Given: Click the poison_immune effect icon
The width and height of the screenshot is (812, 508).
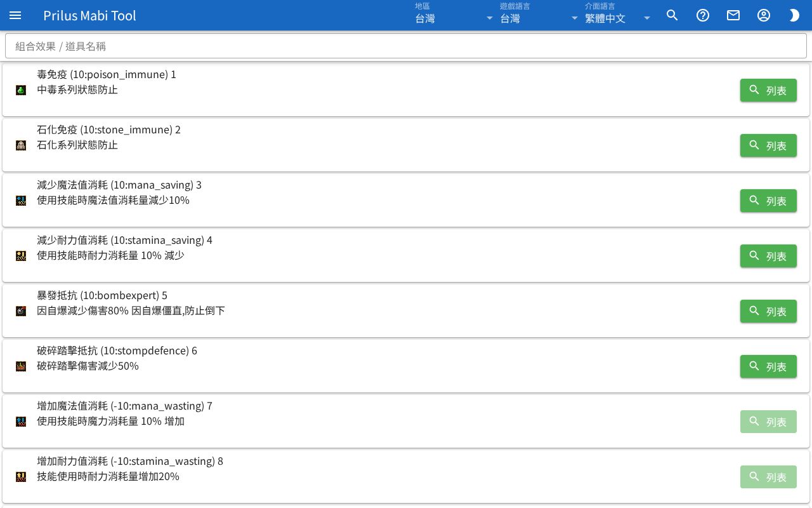Looking at the screenshot, I should 21,90.
